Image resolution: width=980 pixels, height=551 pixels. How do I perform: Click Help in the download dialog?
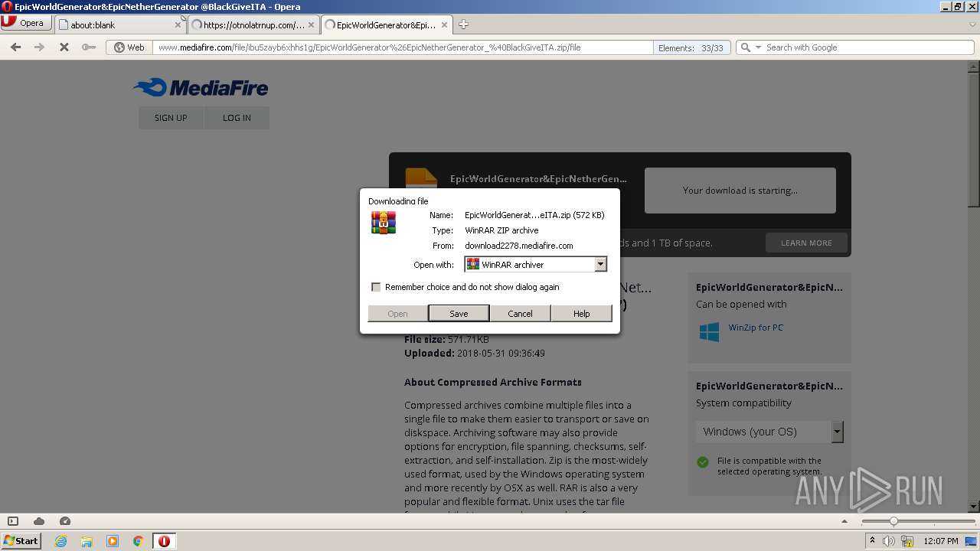coord(581,313)
